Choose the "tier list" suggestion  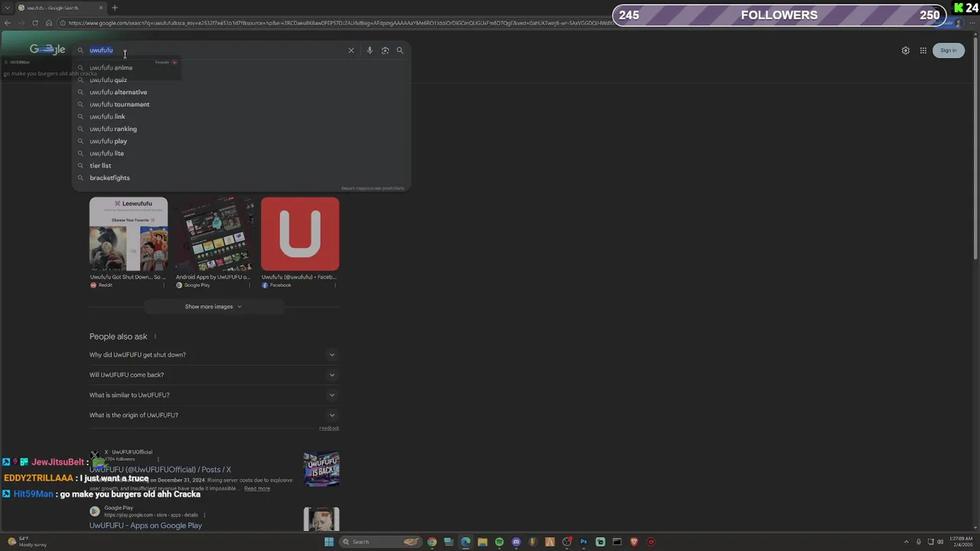point(241,165)
